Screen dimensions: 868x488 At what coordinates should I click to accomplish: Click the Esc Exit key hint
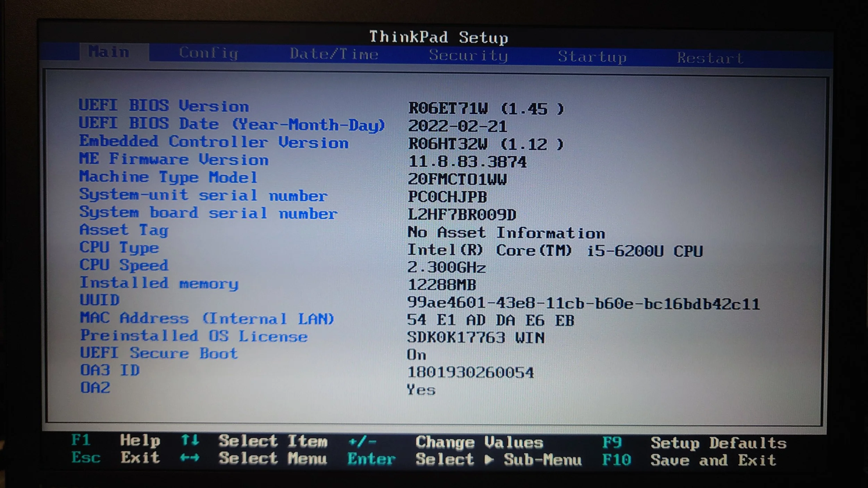(86, 457)
